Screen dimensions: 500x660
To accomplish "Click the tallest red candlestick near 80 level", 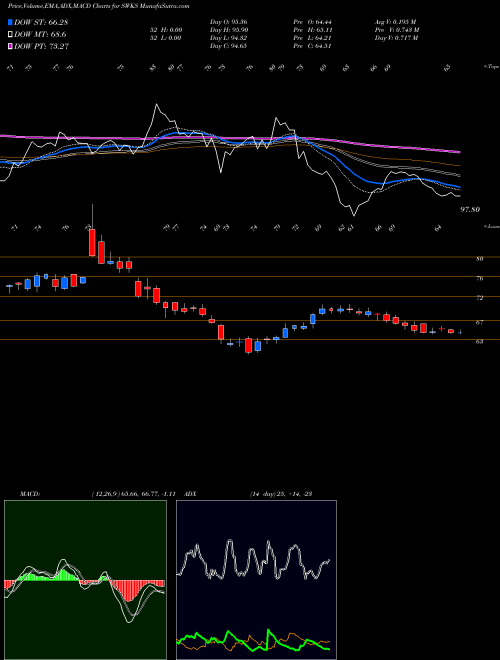I will pyautogui.click(x=92, y=242).
